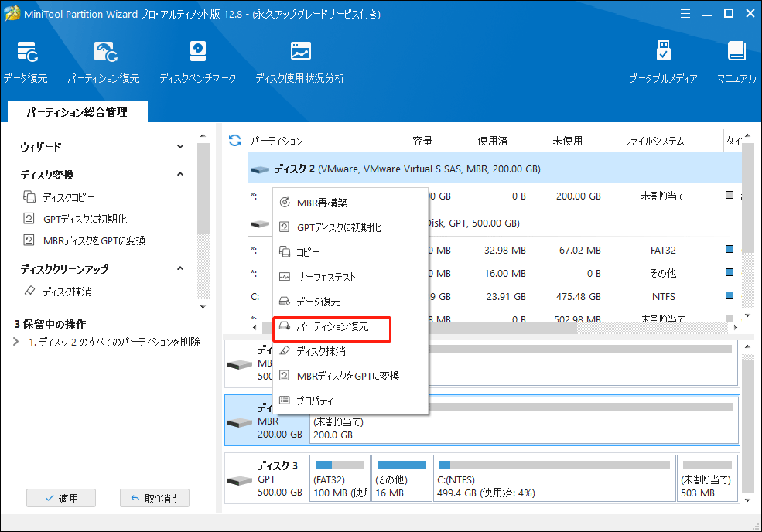Select プロパティ in the context menu

pos(315,401)
